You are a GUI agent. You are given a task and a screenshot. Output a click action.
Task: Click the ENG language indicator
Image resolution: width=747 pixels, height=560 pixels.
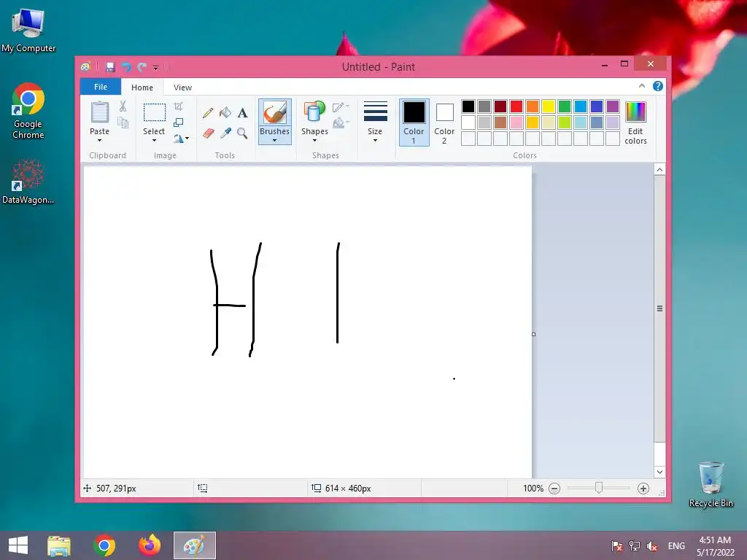click(x=676, y=545)
